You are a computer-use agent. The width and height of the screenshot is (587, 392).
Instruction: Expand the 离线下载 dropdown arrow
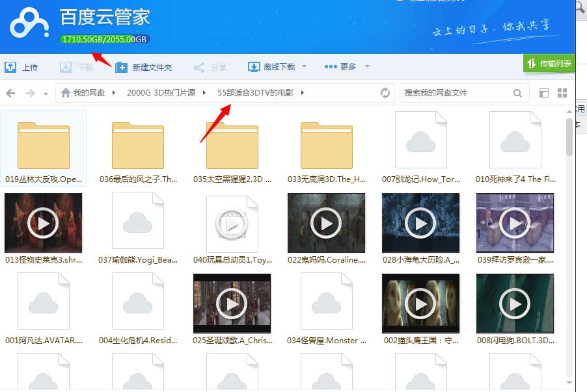[305, 67]
